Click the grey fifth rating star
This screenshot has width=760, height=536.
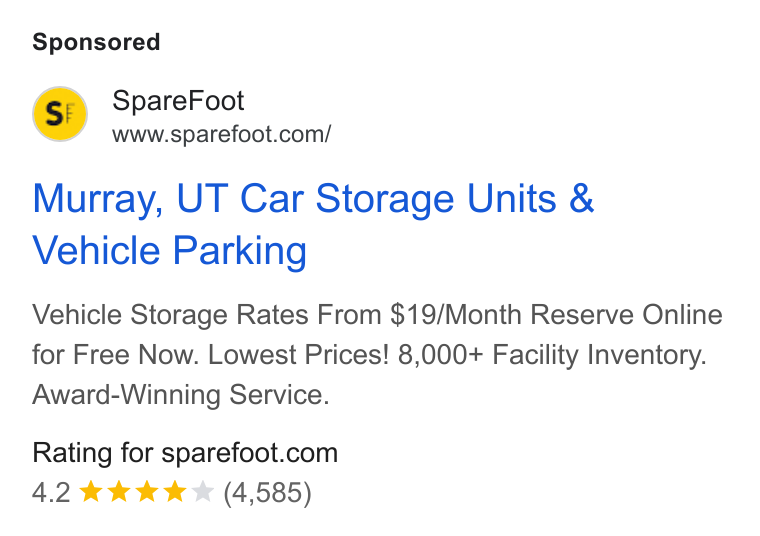(x=203, y=492)
